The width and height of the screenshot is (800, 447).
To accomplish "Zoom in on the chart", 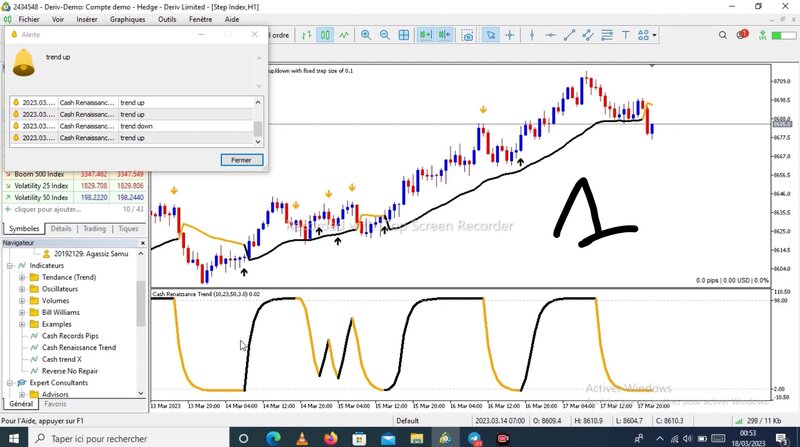I will (366, 35).
